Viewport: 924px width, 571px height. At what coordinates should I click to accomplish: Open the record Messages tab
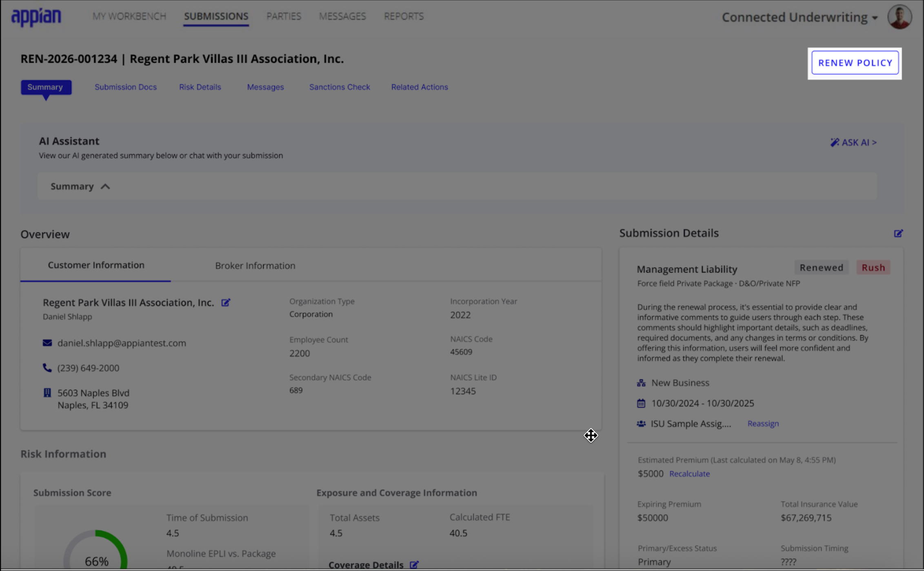[x=265, y=87]
